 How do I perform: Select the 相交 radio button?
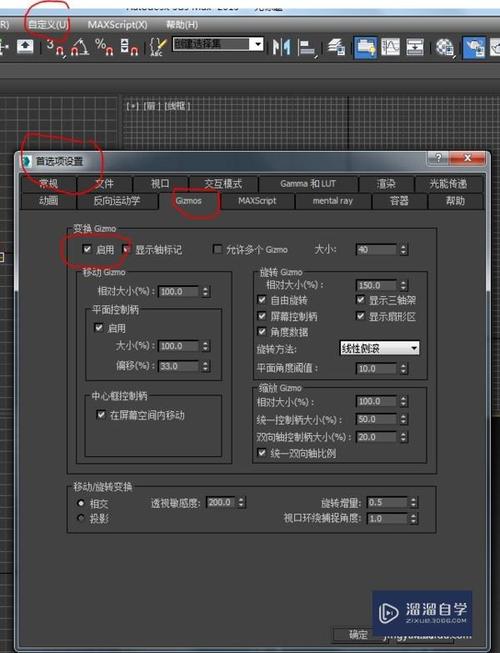pos(81,503)
